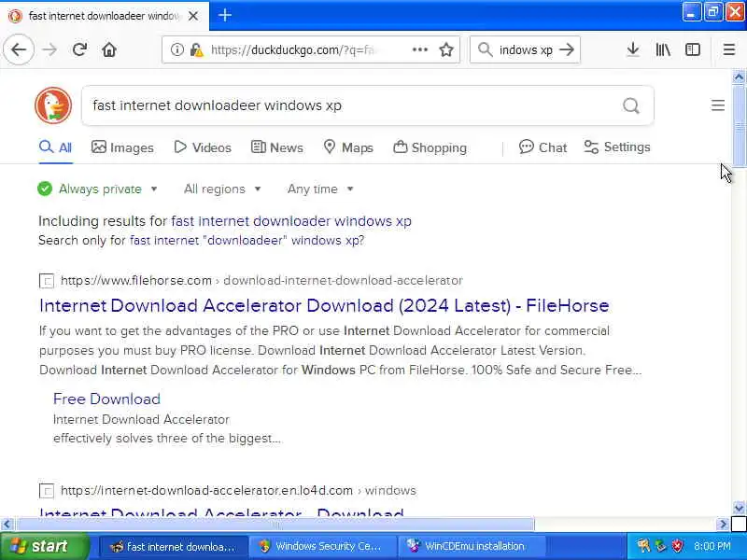Screen dimensions: 747x560
Task: Click the red security shield tray icon
Action: [677, 546]
